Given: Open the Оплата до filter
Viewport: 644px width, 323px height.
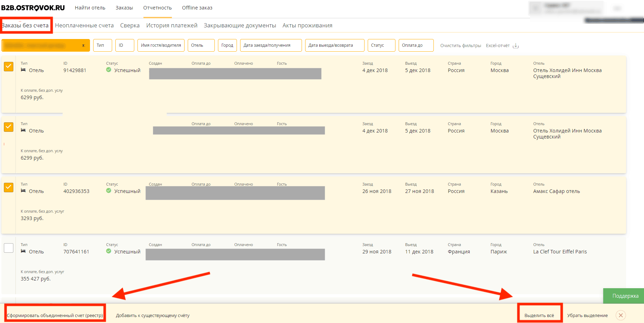Looking at the screenshot, I should pyautogui.click(x=416, y=45).
